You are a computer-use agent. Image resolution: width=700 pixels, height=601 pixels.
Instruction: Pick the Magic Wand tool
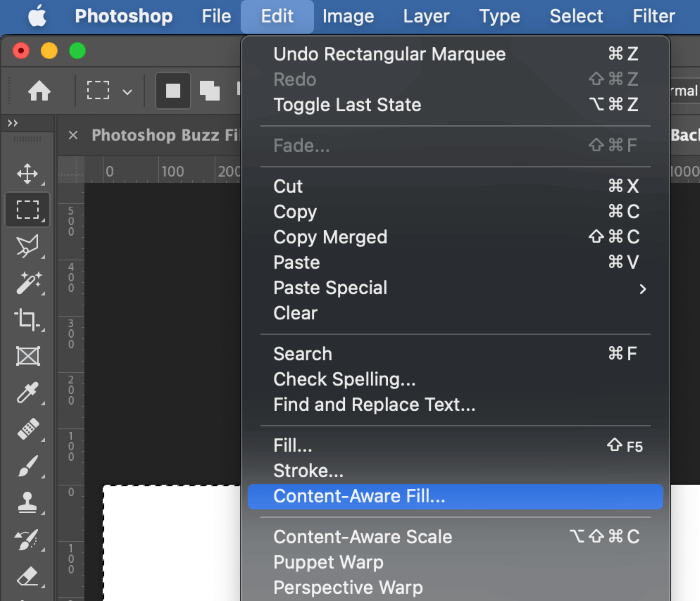(27, 283)
